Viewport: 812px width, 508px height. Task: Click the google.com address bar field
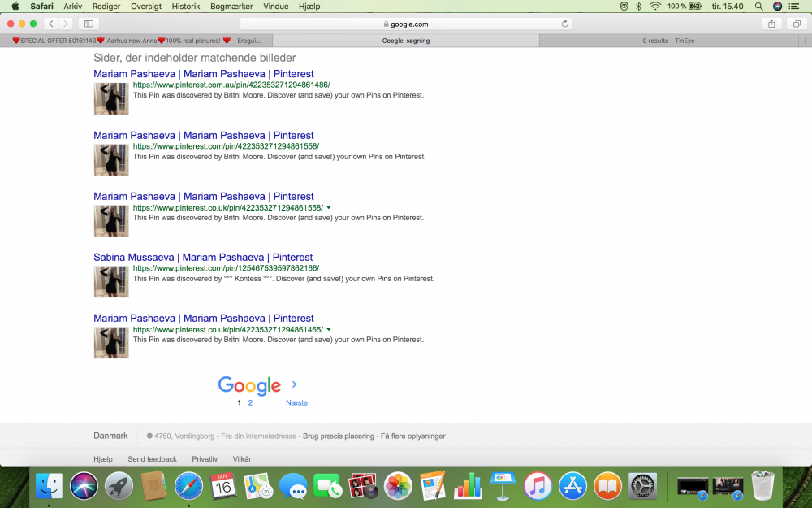pyautogui.click(x=406, y=24)
